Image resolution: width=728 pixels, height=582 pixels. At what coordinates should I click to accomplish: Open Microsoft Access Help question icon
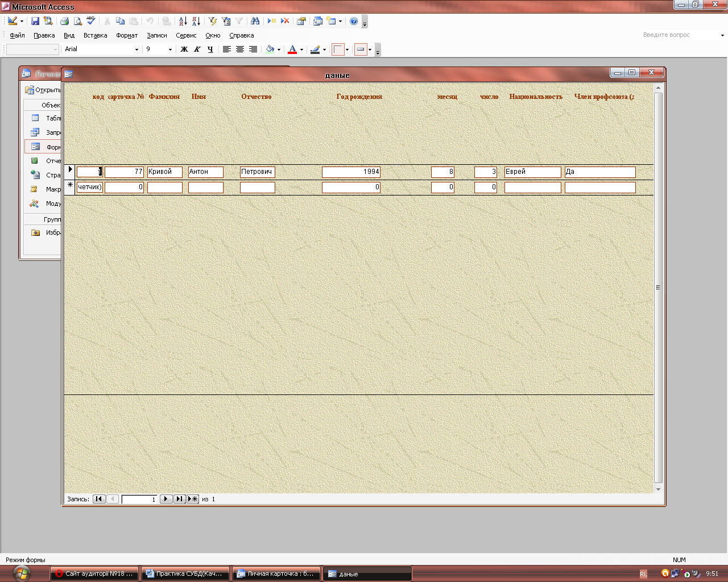click(354, 21)
